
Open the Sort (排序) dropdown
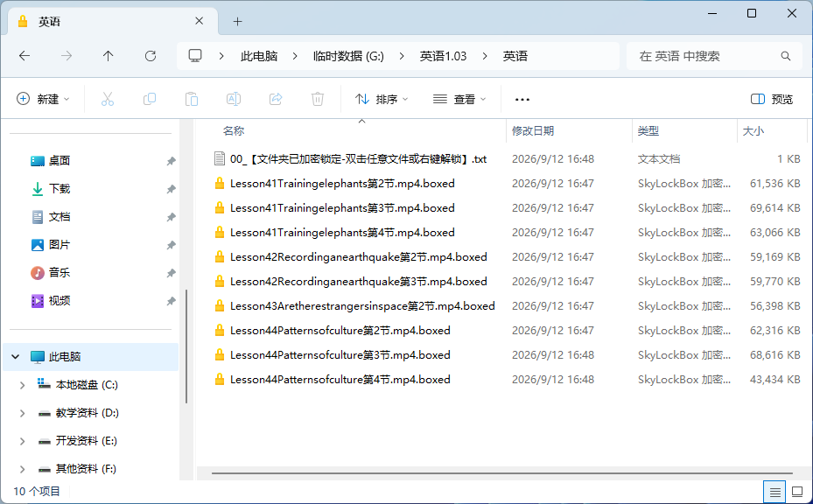[382, 99]
